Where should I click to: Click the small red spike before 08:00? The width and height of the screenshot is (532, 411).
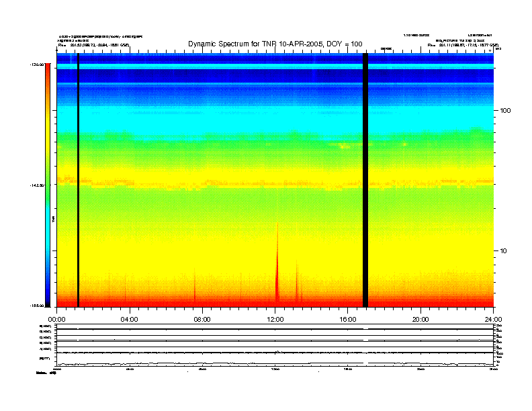click(x=195, y=285)
